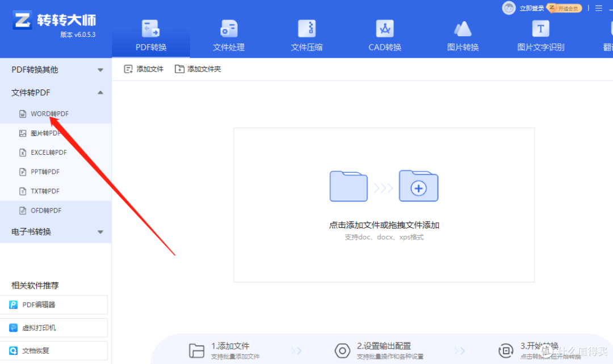Select OFD转PDF in sidebar
The height and width of the screenshot is (364, 613).
click(x=56, y=210)
